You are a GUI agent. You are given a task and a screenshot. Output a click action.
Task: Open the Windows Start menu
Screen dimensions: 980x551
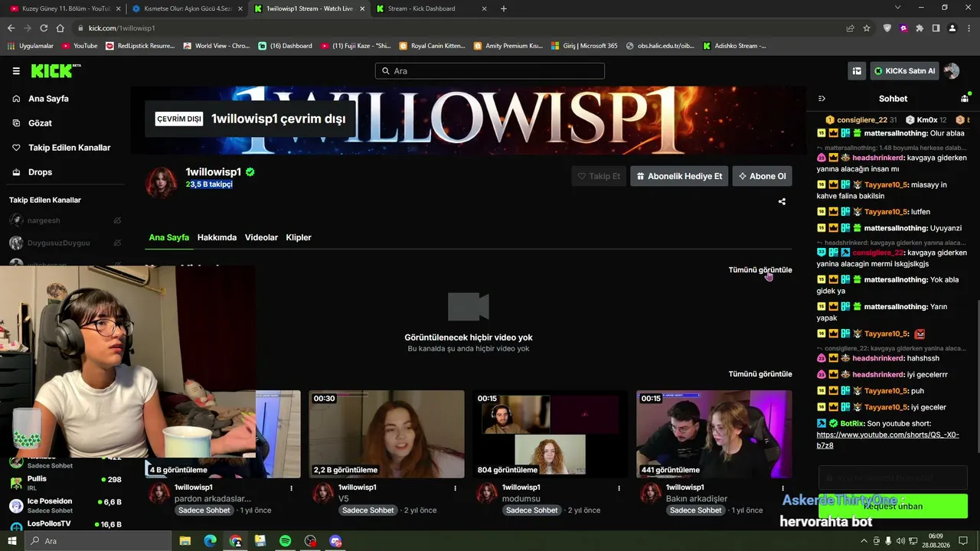12,541
